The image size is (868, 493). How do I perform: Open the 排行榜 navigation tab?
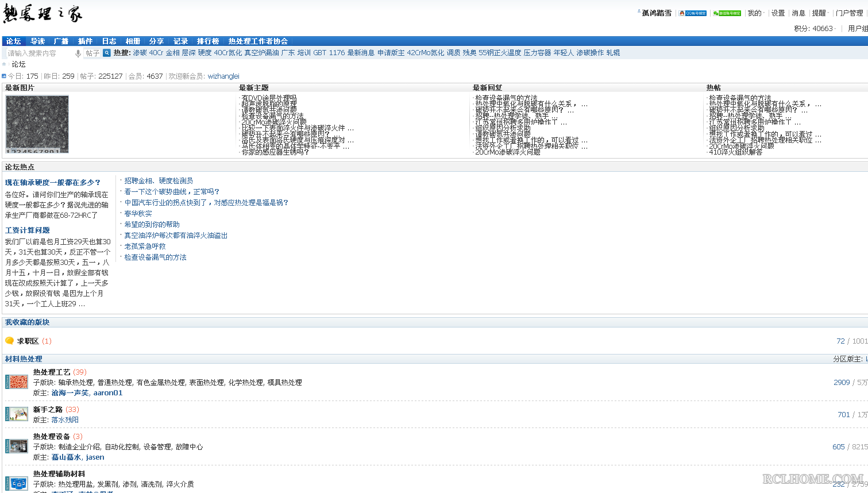click(x=208, y=41)
